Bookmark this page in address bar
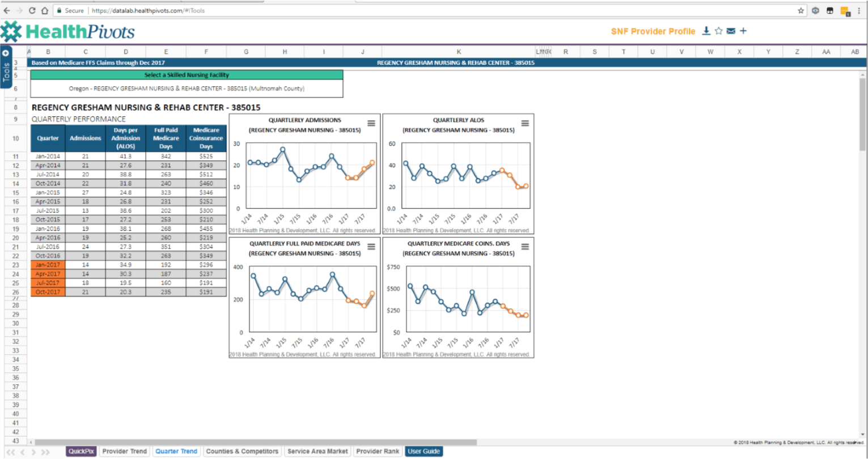The height and width of the screenshot is (459, 868). [x=801, y=10]
